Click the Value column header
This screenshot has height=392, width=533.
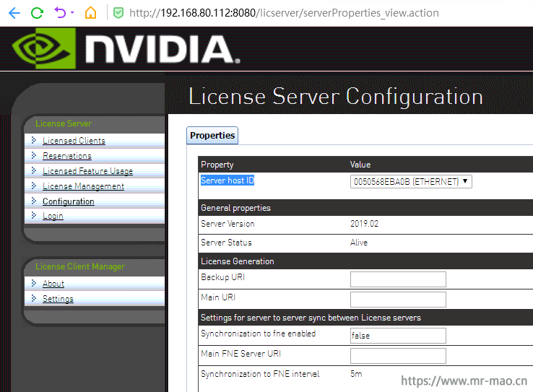(x=360, y=165)
